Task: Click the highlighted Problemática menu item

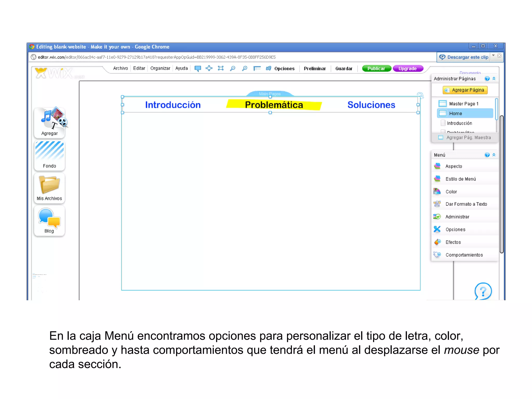Action: (x=274, y=105)
